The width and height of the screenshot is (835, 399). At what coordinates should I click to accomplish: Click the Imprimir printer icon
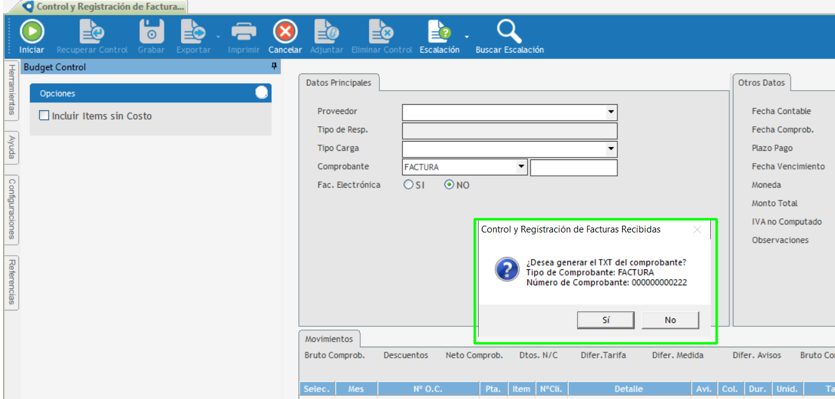pyautogui.click(x=244, y=31)
